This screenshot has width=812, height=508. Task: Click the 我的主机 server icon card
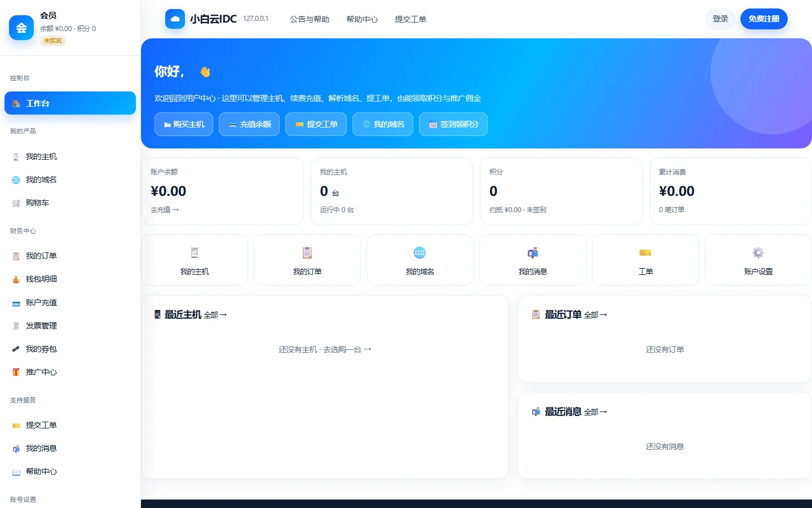coord(195,260)
